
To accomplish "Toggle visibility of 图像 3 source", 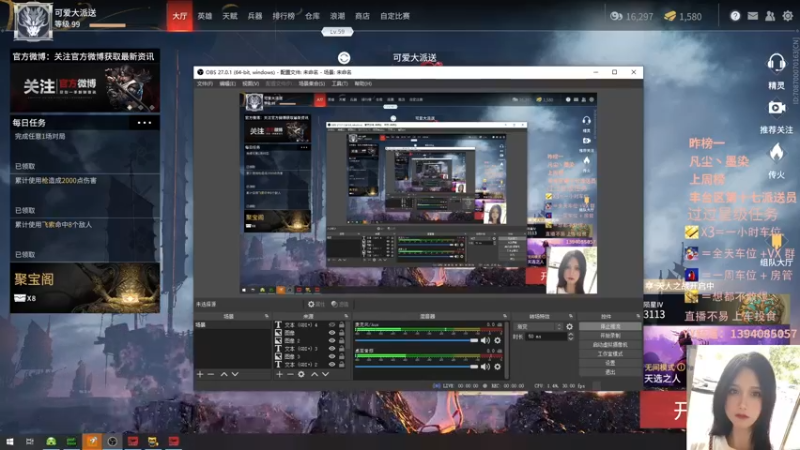I will [x=332, y=357].
